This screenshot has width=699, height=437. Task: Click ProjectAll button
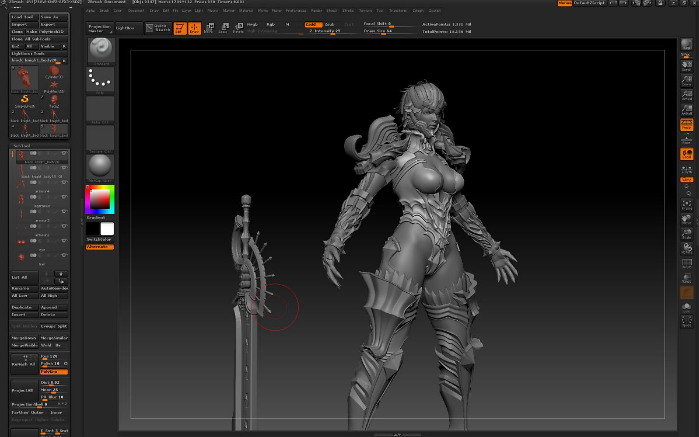(x=25, y=390)
